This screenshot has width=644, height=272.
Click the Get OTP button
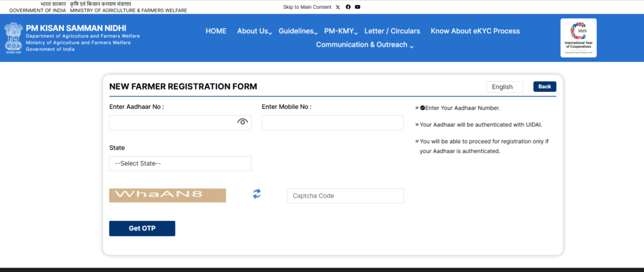[x=142, y=229]
